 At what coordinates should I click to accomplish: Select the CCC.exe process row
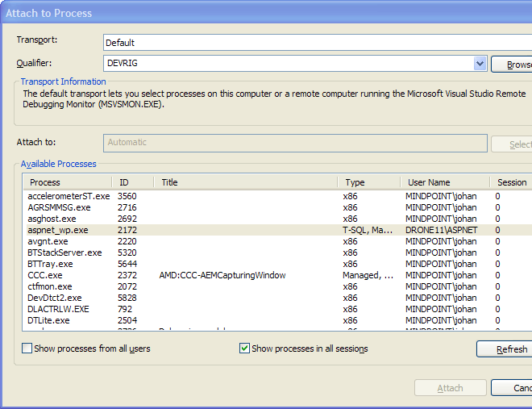click(277, 275)
